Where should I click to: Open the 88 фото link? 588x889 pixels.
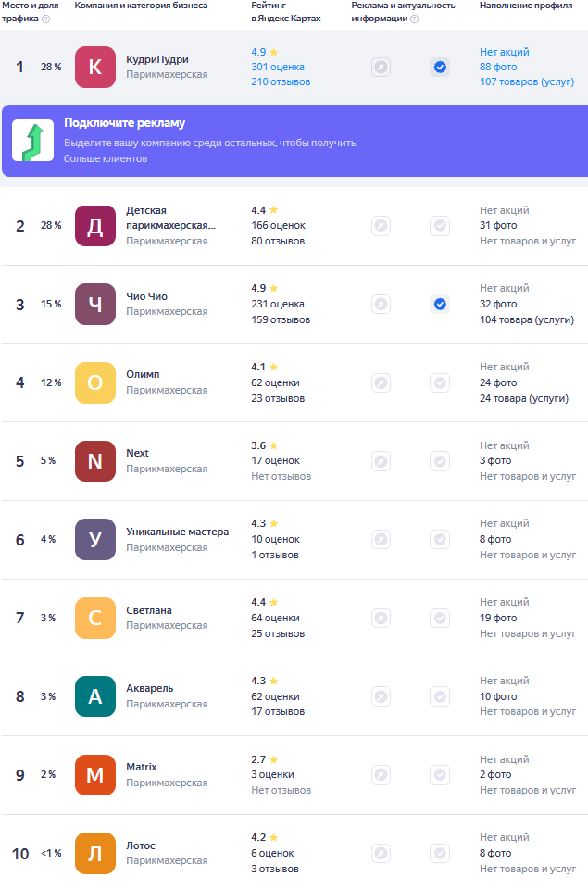498,67
